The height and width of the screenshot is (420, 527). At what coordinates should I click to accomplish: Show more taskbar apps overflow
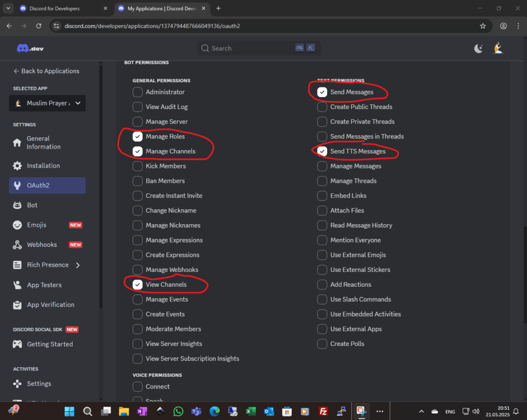(x=380, y=411)
